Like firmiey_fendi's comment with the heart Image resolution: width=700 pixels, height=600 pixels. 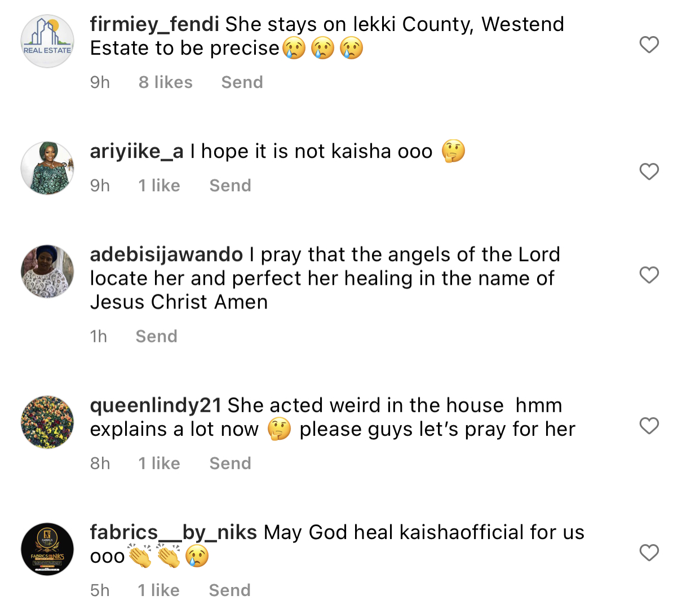pyautogui.click(x=649, y=45)
